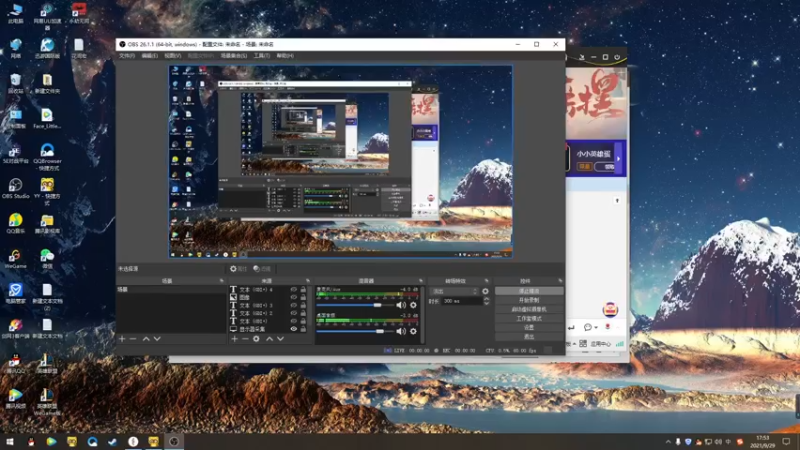The image size is (800, 450).
Task: Mute the 麦克风/Aux speaker icon
Action: point(401,305)
